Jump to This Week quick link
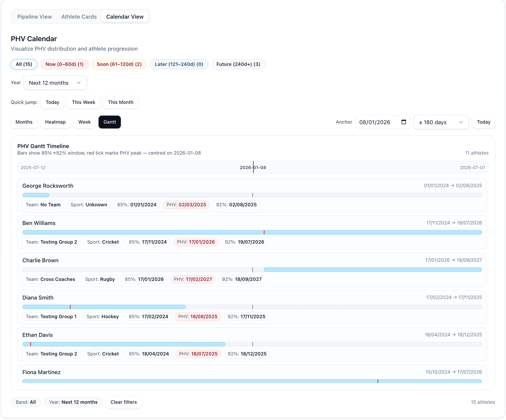The image size is (506, 420). (x=83, y=102)
